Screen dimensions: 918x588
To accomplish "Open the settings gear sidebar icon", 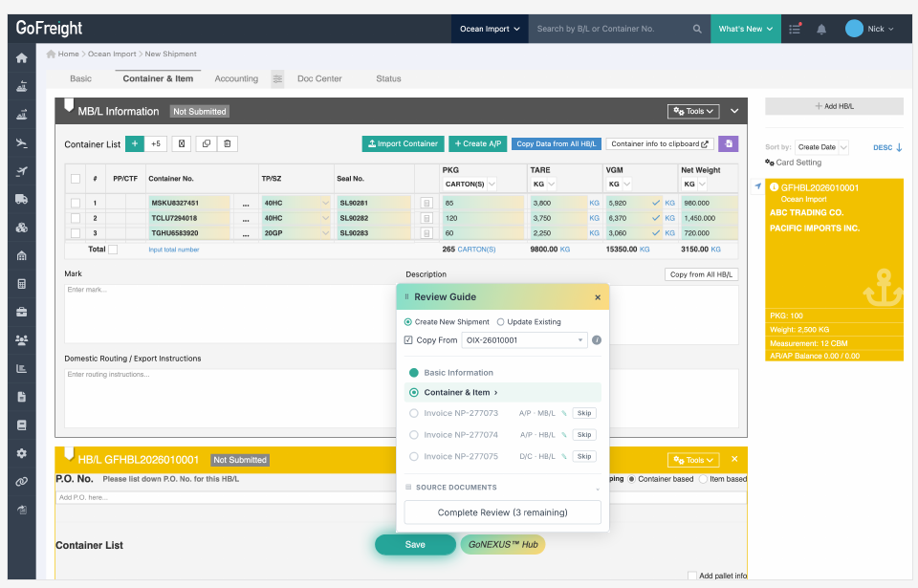I will click(x=22, y=453).
